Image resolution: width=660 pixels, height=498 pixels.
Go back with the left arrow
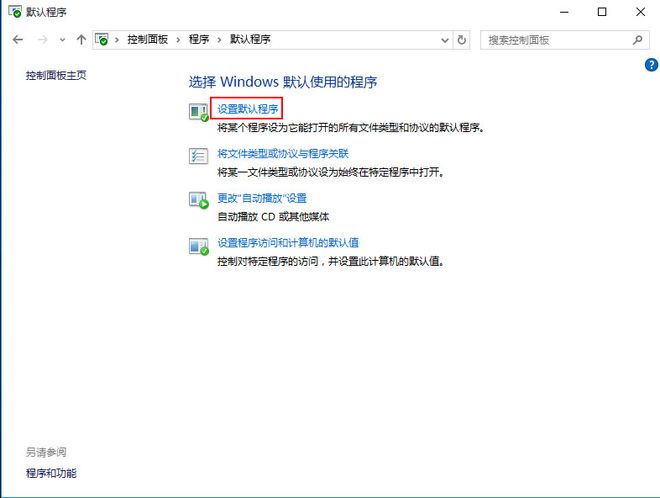pos(18,40)
